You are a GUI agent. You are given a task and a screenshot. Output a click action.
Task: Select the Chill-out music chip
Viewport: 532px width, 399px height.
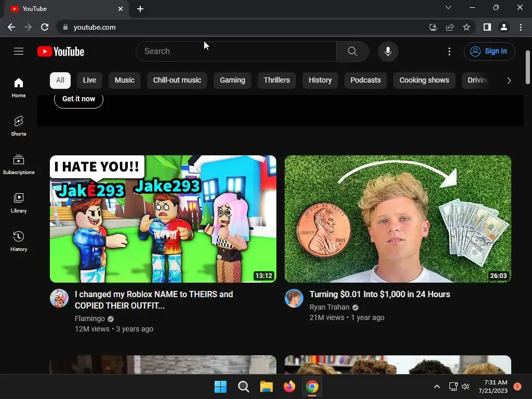pos(177,81)
